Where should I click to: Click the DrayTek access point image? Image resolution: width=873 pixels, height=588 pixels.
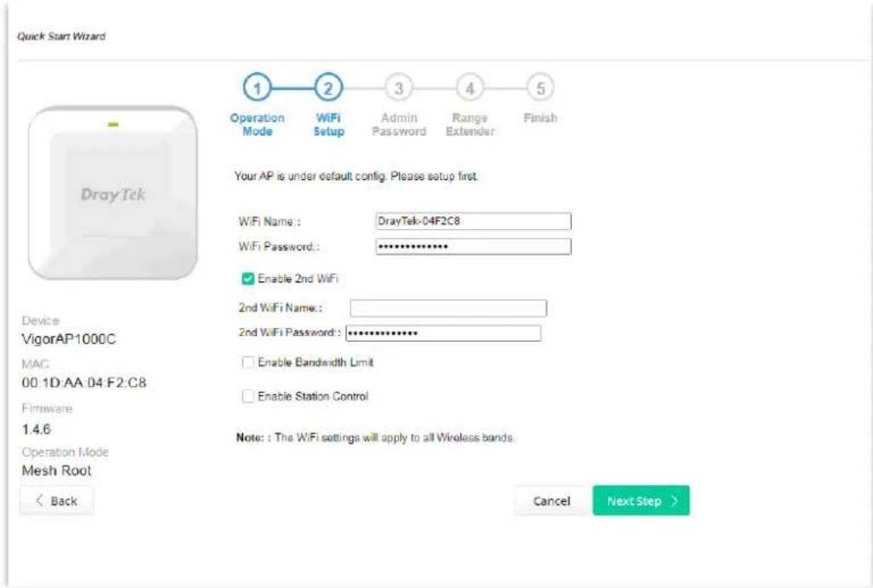pyautogui.click(x=113, y=193)
